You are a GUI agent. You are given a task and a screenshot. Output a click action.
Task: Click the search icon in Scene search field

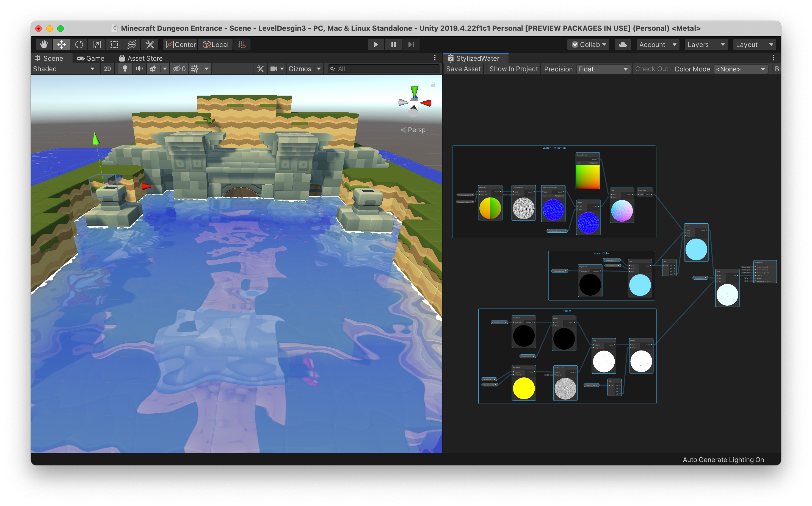point(333,69)
